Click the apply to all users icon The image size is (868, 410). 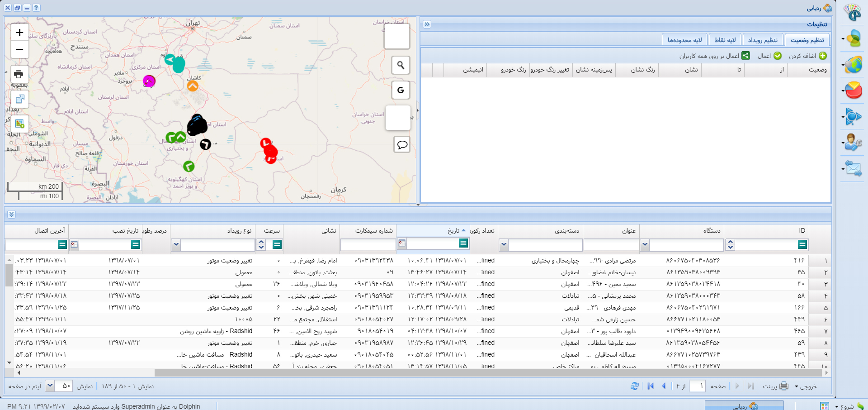click(746, 56)
